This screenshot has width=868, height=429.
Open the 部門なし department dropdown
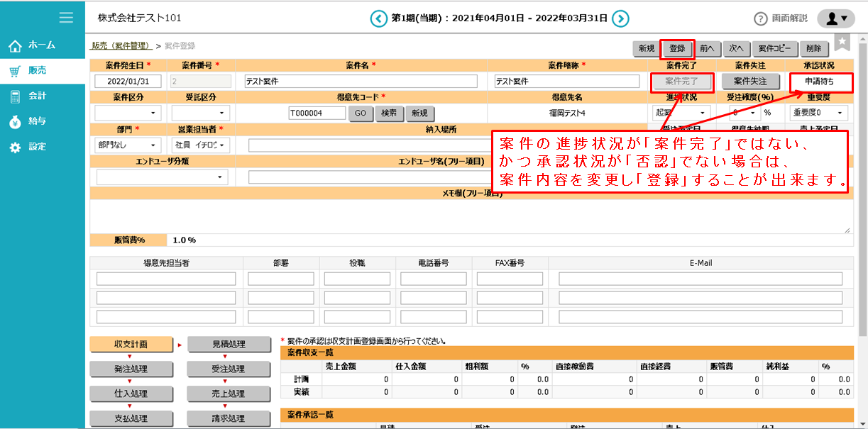[x=126, y=145]
